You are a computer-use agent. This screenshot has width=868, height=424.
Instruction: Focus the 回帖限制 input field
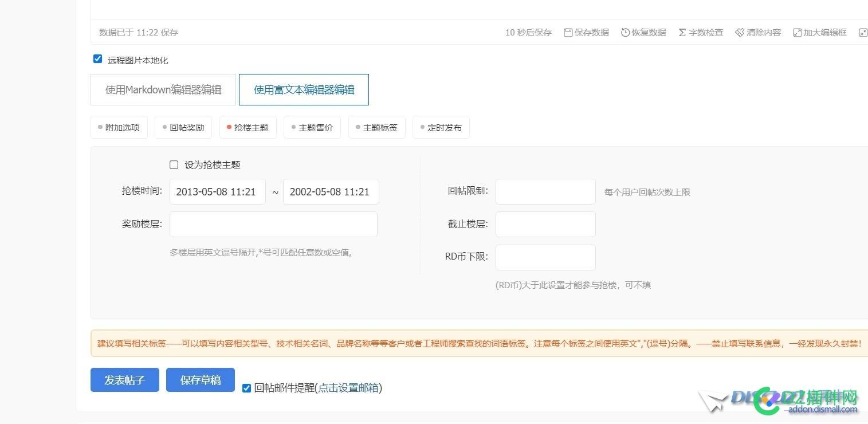point(545,191)
